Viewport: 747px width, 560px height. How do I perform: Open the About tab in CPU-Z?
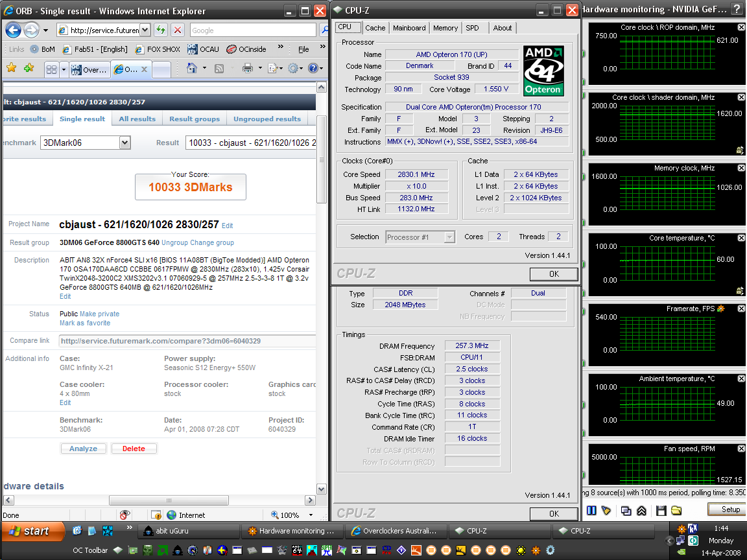(x=502, y=28)
